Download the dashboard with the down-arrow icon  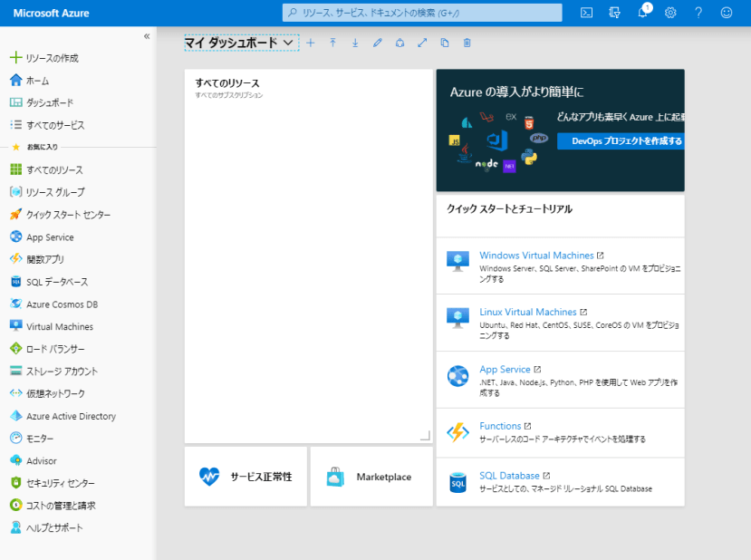(x=355, y=43)
